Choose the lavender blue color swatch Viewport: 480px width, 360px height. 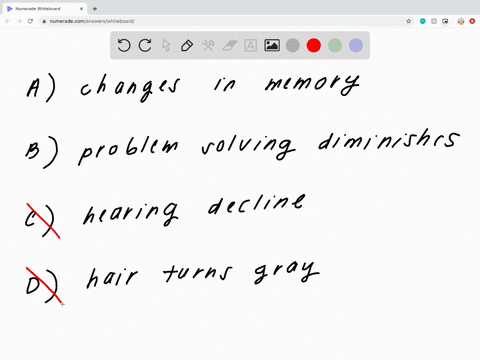coord(356,45)
